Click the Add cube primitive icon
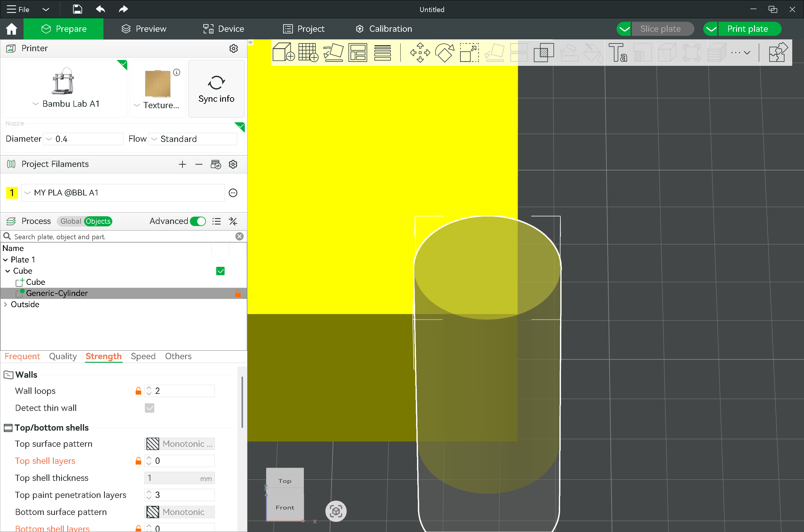Image resolution: width=804 pixels, height=532 pixels. tap(283, 52)
